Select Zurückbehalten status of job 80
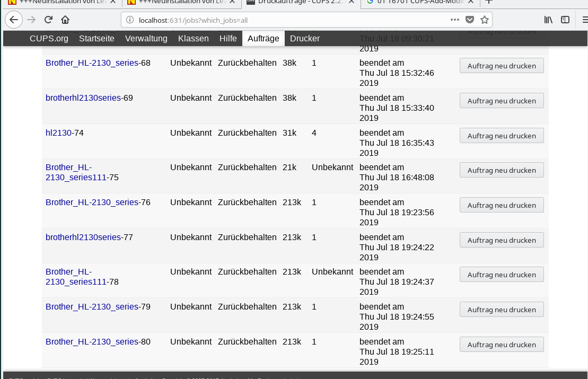 click(247, 341)
